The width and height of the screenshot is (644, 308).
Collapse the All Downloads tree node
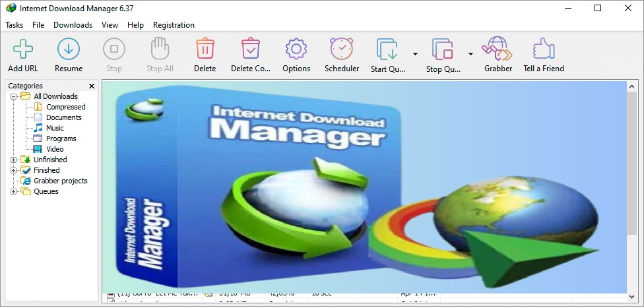[14, 96]
